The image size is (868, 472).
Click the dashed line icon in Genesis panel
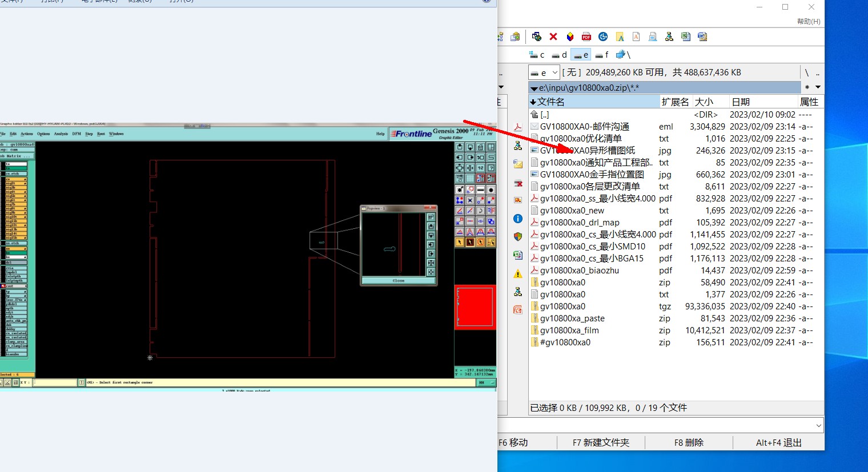[480, 190]
